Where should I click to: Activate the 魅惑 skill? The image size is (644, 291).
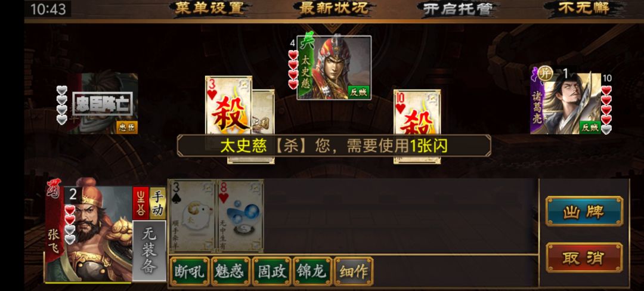click(230, 271)
